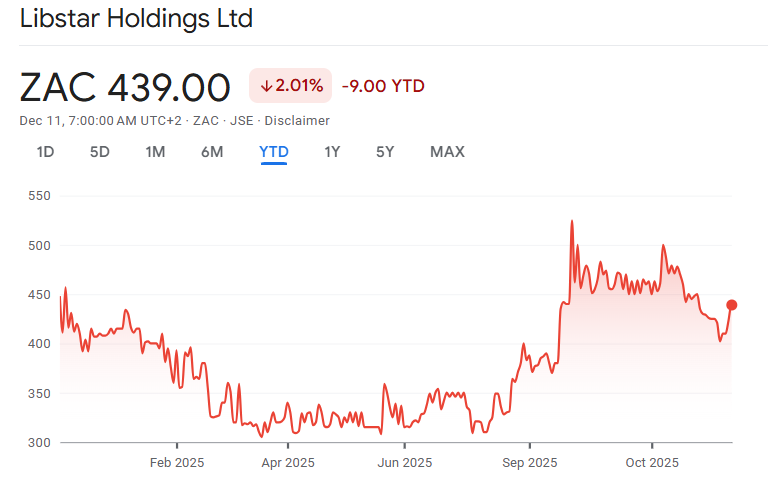This screenshot has height=480, width=768.
Task: Click the Sep 2025 axis label
Action: coord(529,462)
